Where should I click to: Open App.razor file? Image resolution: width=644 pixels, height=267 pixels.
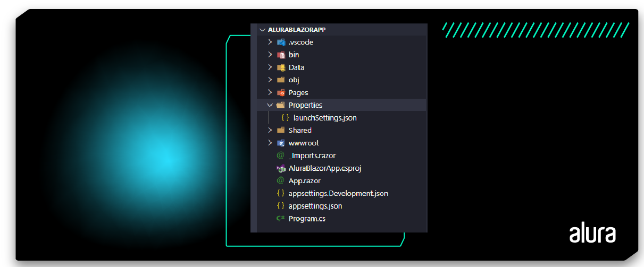[x=305, y=180]
